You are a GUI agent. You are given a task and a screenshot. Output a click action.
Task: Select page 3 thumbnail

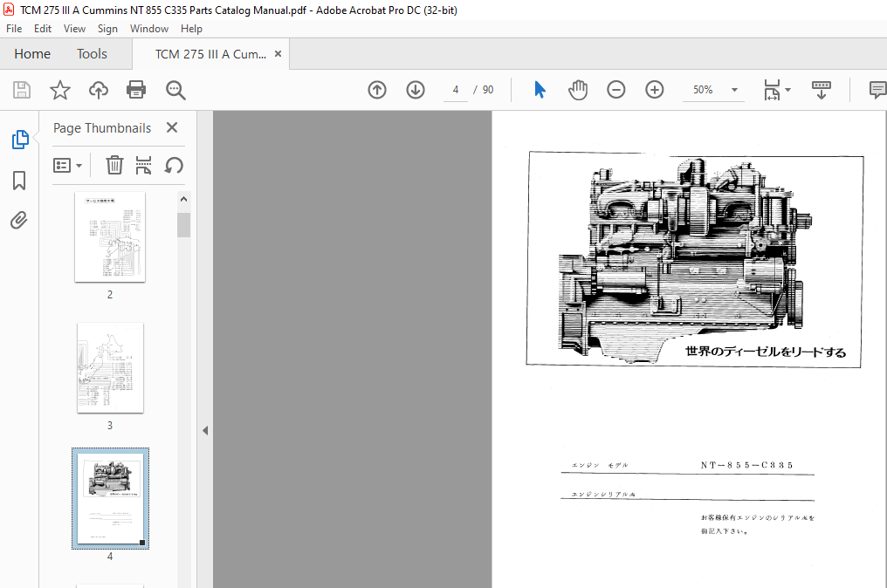110,367
